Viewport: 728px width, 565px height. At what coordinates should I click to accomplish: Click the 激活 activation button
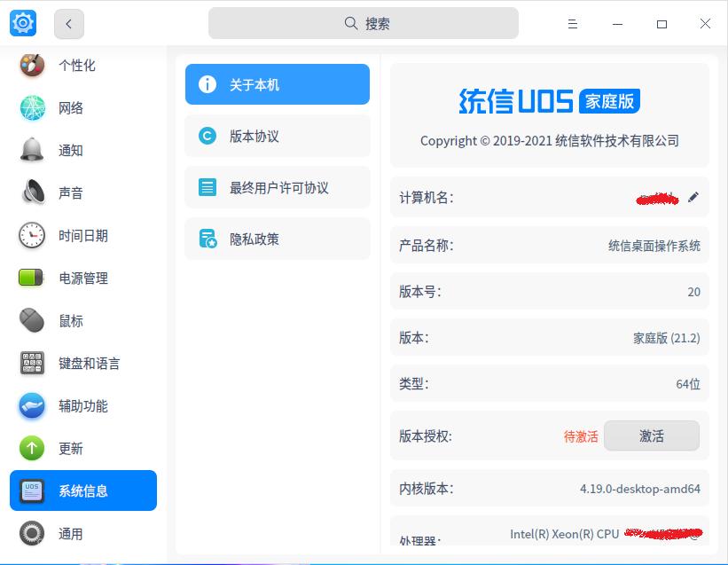[x=652, y=436]
